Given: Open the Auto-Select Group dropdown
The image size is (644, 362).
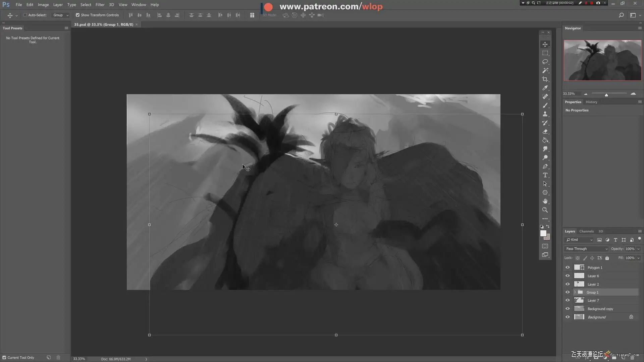Looking at the screenshot, I should (61, 15).
